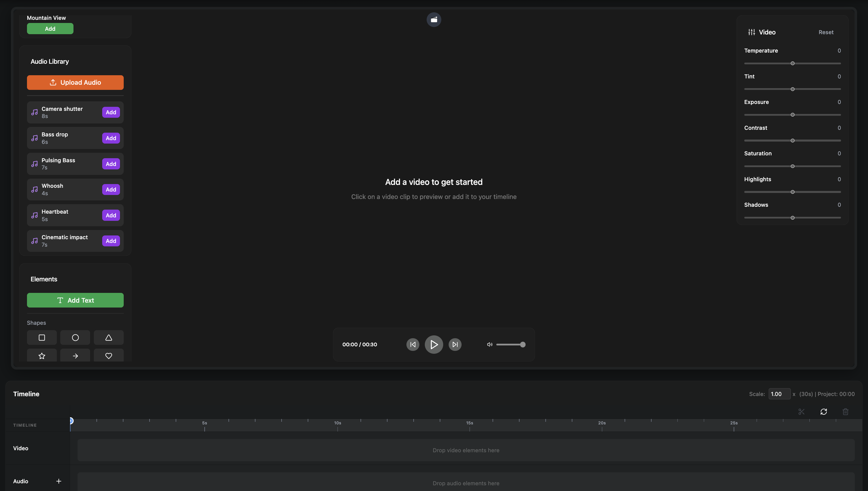This screenshot has width=868, height=491.
Task: Reset the video adjustments
Action: pos(826,32)
